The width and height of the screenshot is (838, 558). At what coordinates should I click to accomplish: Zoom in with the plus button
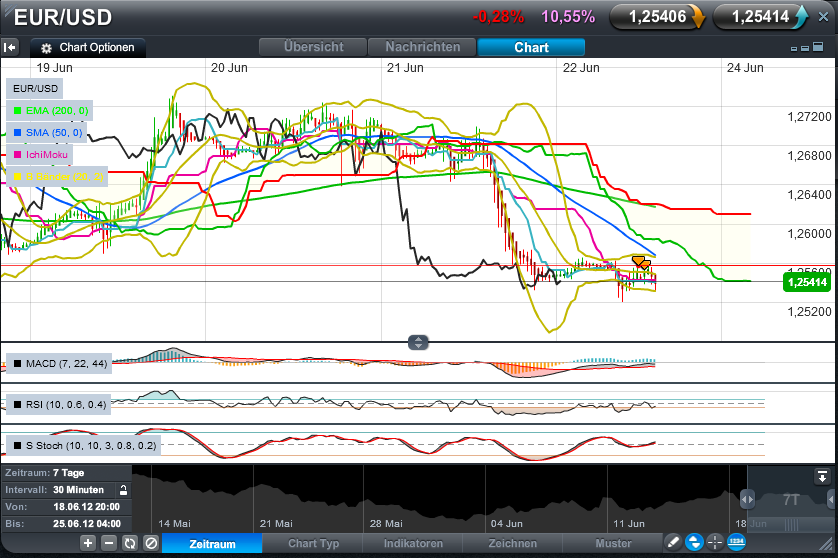pyautogui.click(x=88, y=544)
